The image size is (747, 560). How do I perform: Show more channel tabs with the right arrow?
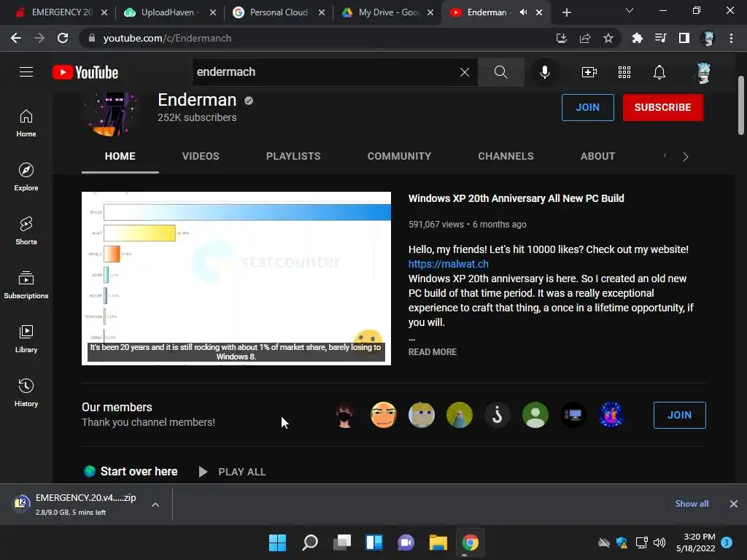tap(686, 157)
